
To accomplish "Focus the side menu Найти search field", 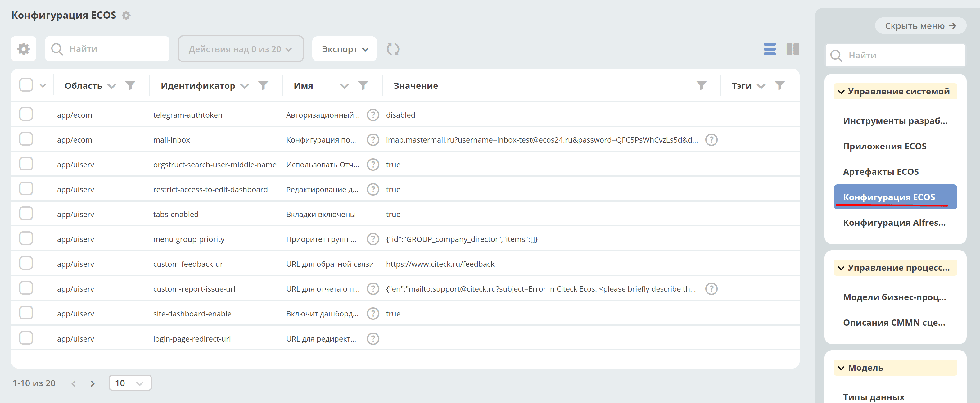I will click(895, 56).
